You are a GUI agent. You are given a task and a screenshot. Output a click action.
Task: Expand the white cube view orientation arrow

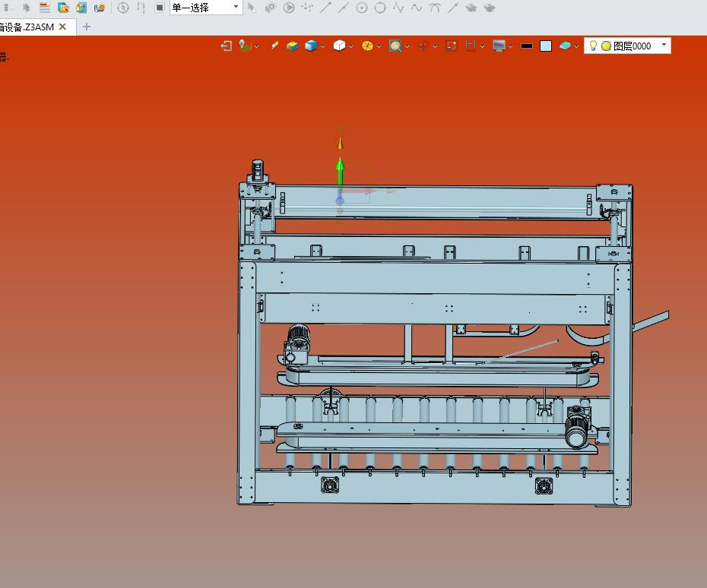point(350,46)
